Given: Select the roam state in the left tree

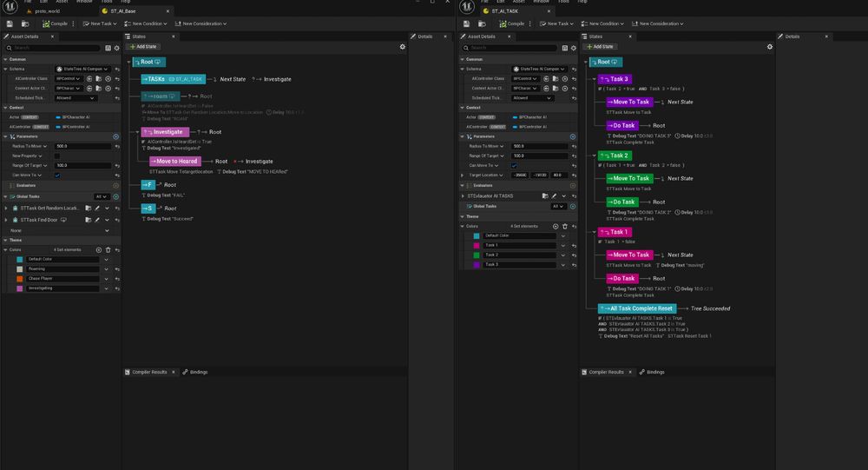Looking at the screenshot, I should point(160,96).
